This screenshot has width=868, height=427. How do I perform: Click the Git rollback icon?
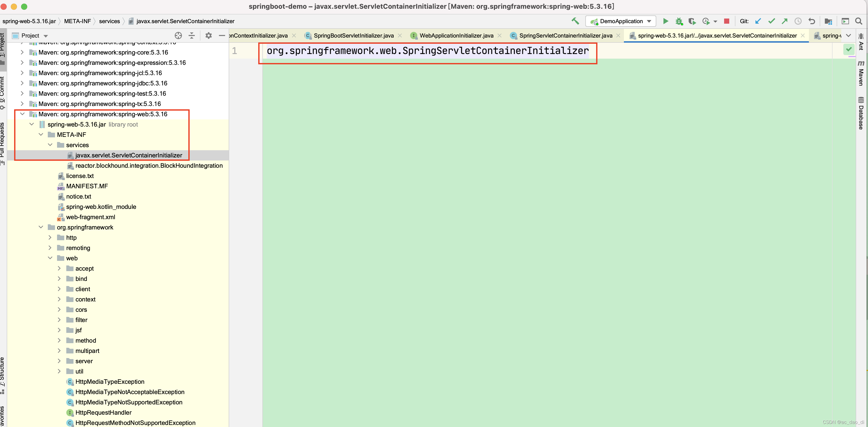pyautogui.click(x=811, y=21)
